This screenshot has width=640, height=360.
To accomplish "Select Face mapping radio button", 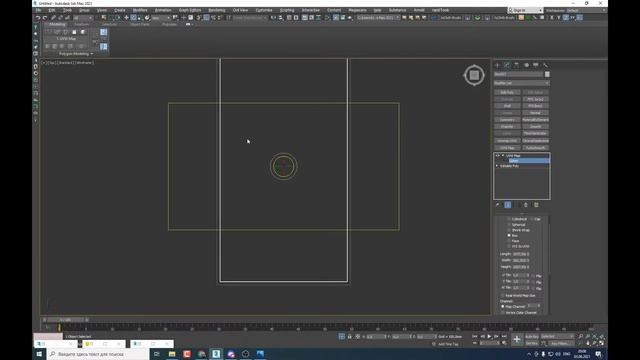I will [509, 241].
